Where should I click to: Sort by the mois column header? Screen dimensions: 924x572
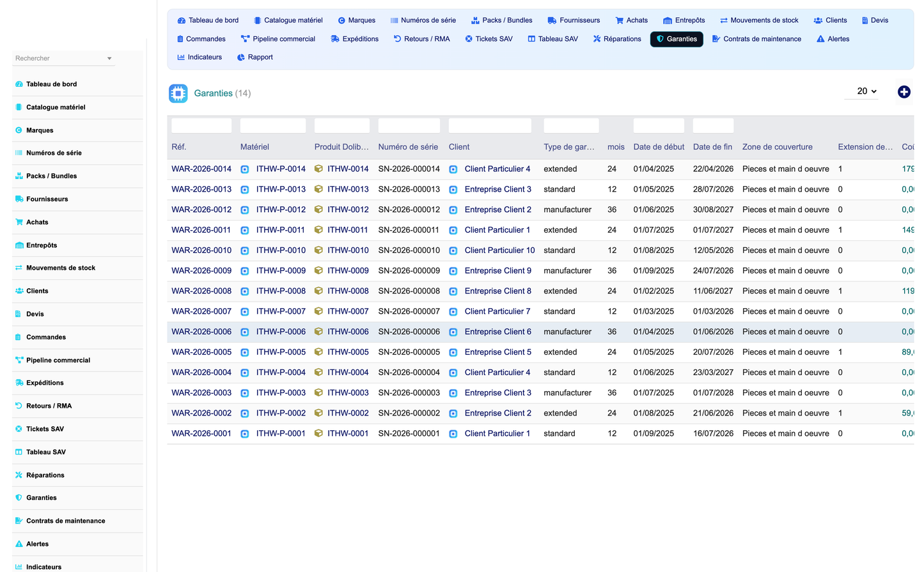pyautogui.click(x=616, y=147)
